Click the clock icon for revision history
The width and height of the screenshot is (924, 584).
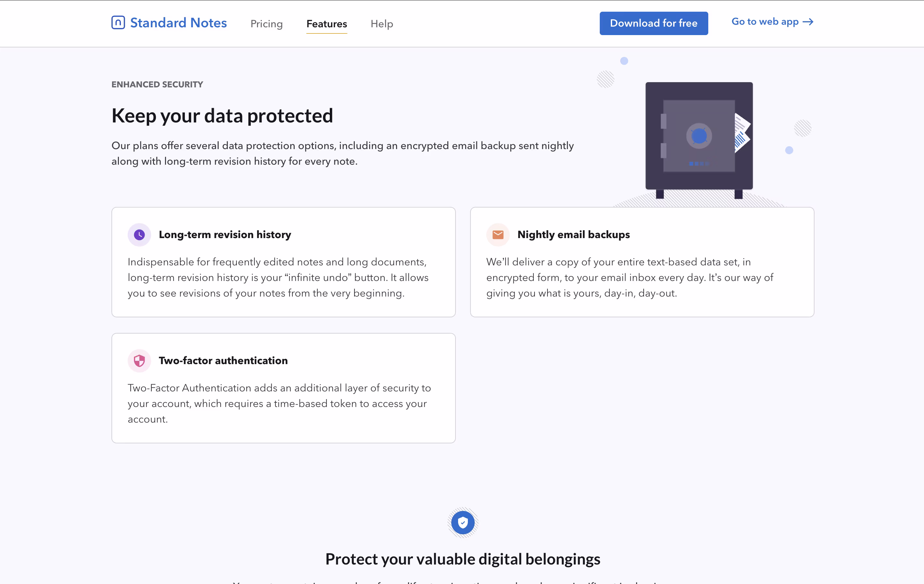click(139, 235)
